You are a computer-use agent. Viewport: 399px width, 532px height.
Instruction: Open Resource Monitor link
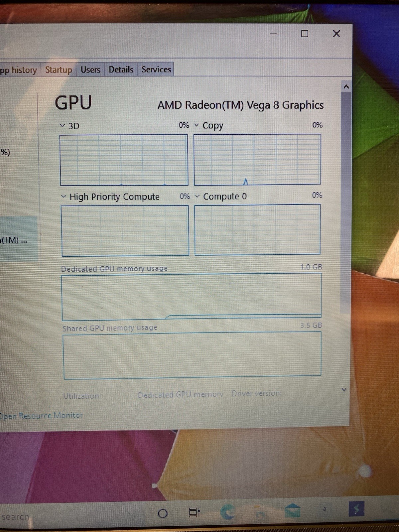coord(41,416)
